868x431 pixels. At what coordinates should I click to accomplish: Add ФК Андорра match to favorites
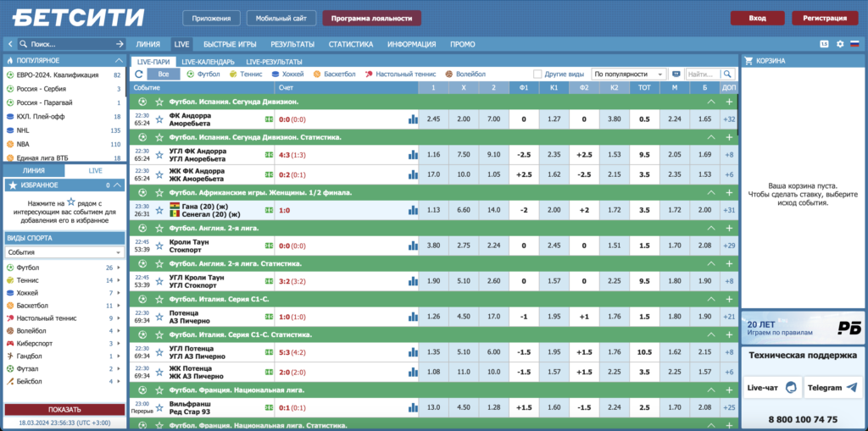159,119
